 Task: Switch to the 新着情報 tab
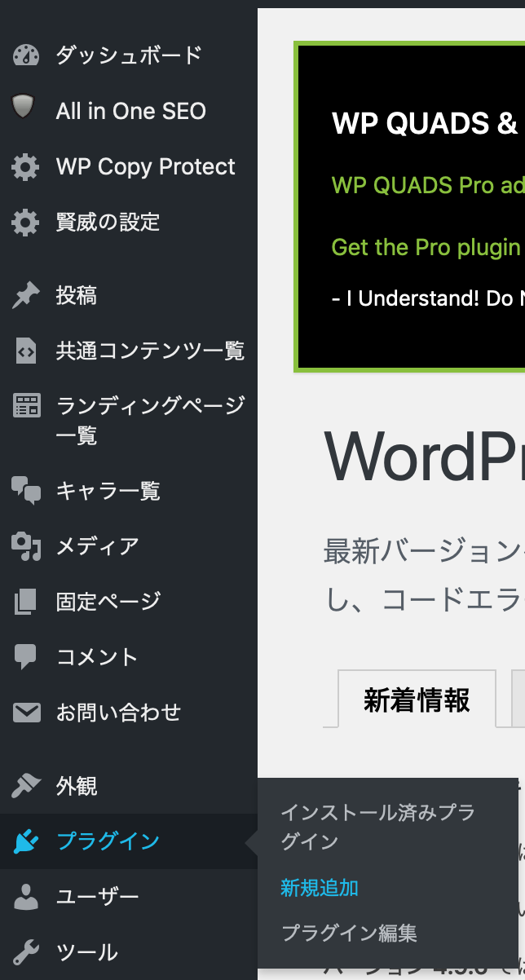tap(417, 700)
